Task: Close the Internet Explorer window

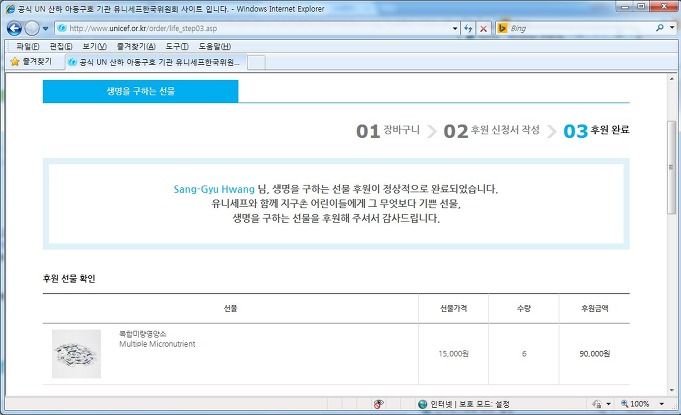Action: (664, 6)
